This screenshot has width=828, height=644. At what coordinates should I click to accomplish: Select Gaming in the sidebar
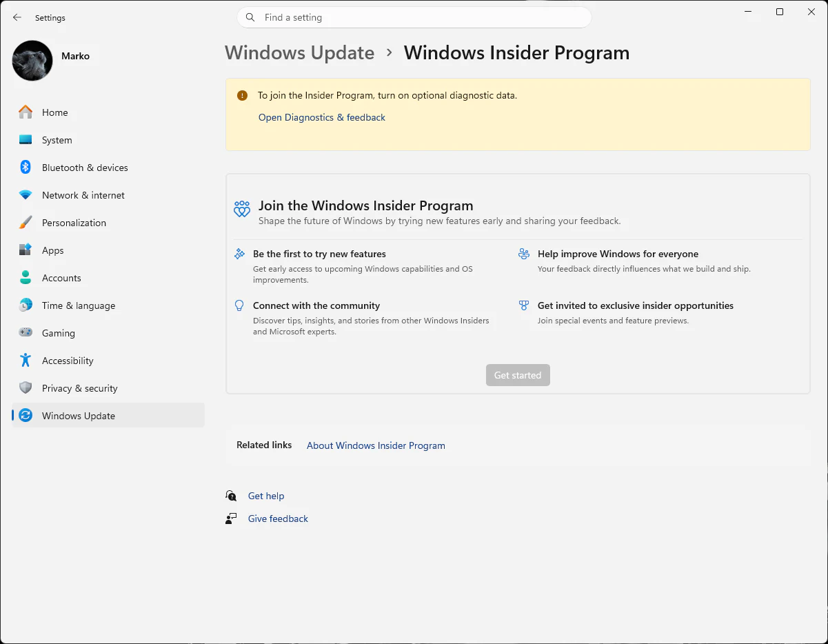108,332
